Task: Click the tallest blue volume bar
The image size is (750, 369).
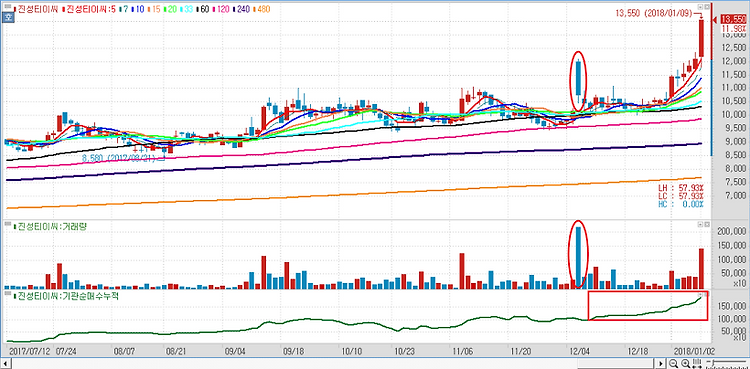Action: pos(578,257)
